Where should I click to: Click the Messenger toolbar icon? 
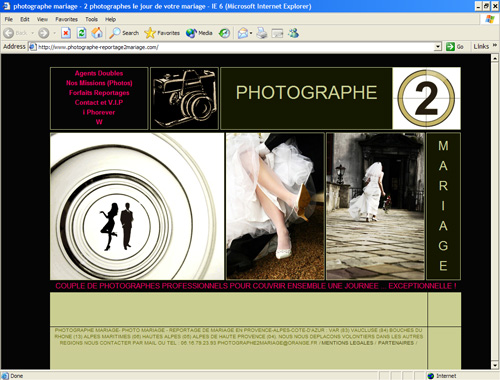tap(293, 33)
